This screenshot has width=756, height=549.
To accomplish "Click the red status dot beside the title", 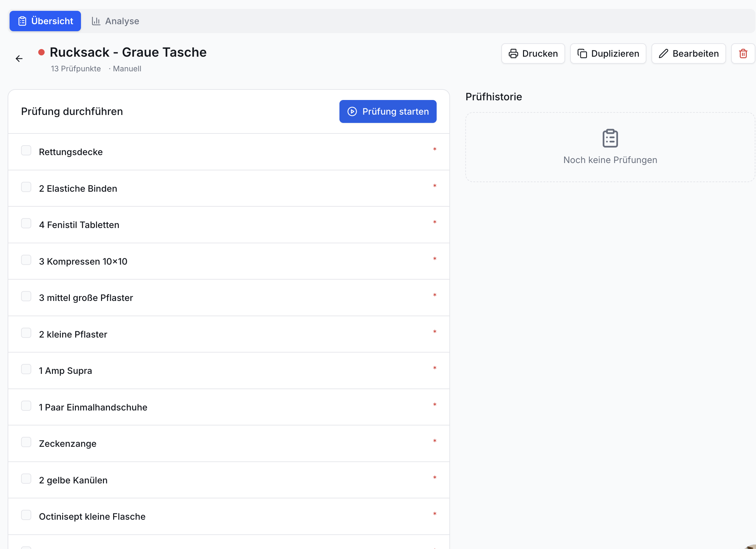I will 41,52.
